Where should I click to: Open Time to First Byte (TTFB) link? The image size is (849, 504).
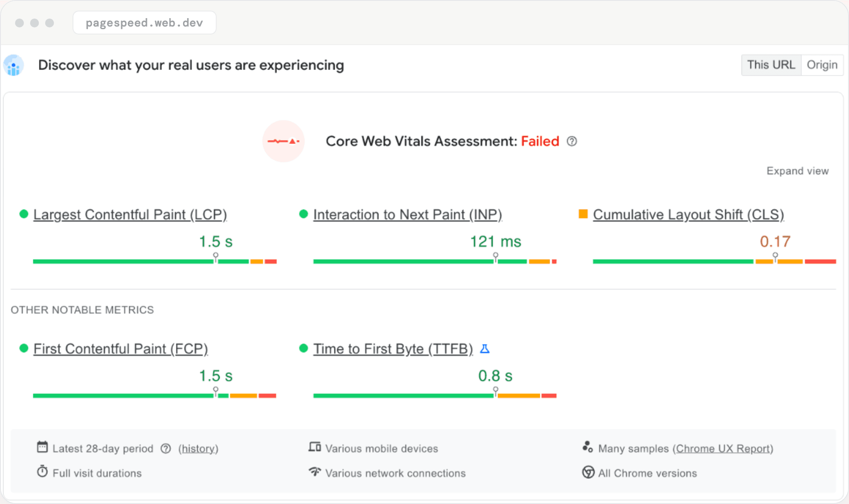[x=393, y=349]
